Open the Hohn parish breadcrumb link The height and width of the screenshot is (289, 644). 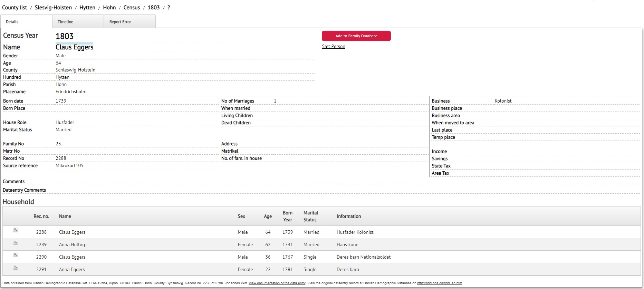point(109,8)
